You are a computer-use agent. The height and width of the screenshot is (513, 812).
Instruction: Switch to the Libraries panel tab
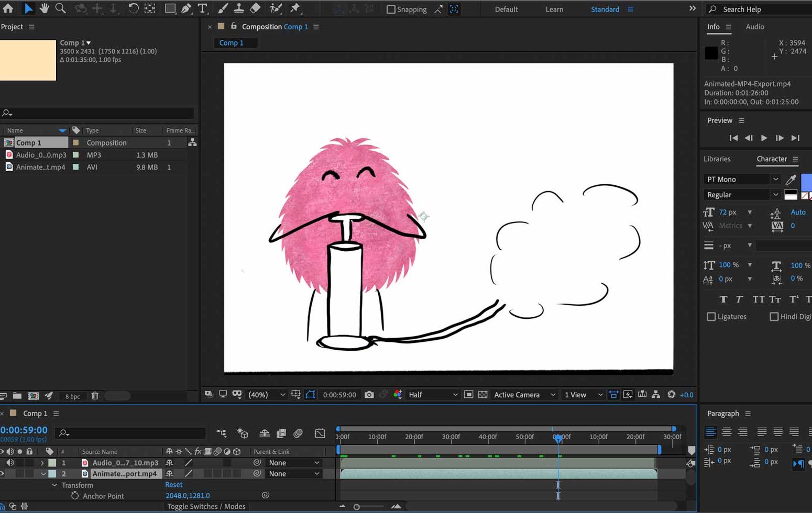717,159
